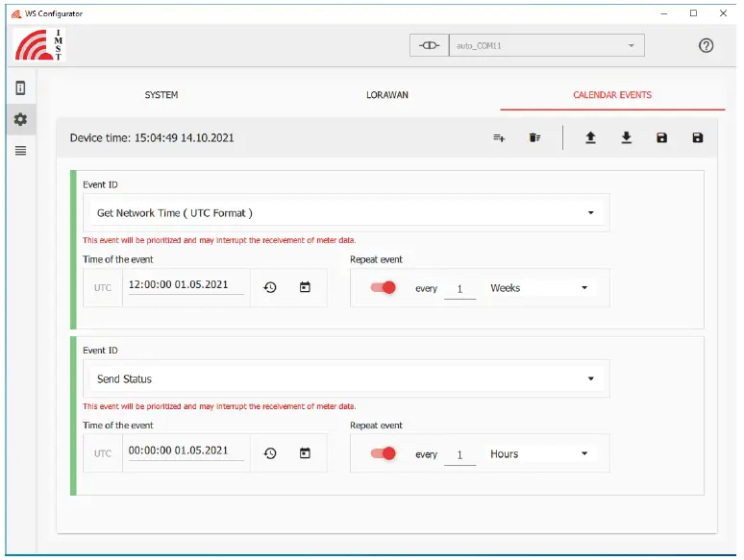Click the connect plug button beside COM port
This screenshot has height=560, width=744.
pyautogui.click(x=429, y=45)
